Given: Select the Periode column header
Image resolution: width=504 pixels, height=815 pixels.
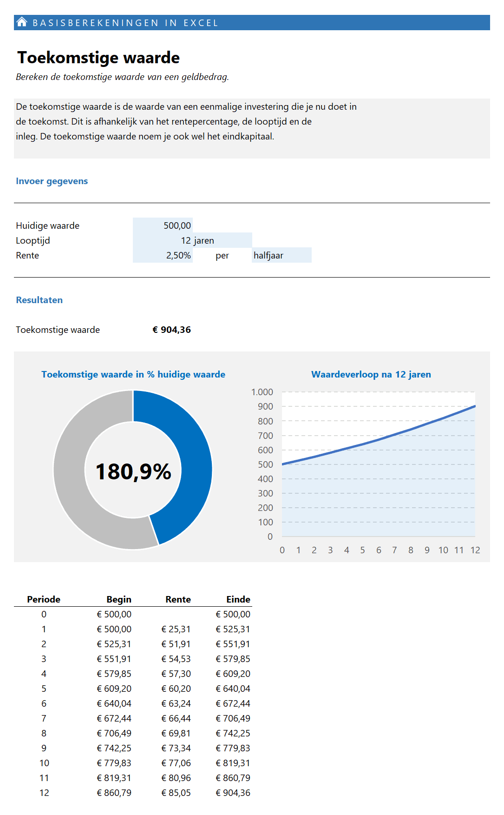Looking at the screenshot, I should click(x=44, y=599).
